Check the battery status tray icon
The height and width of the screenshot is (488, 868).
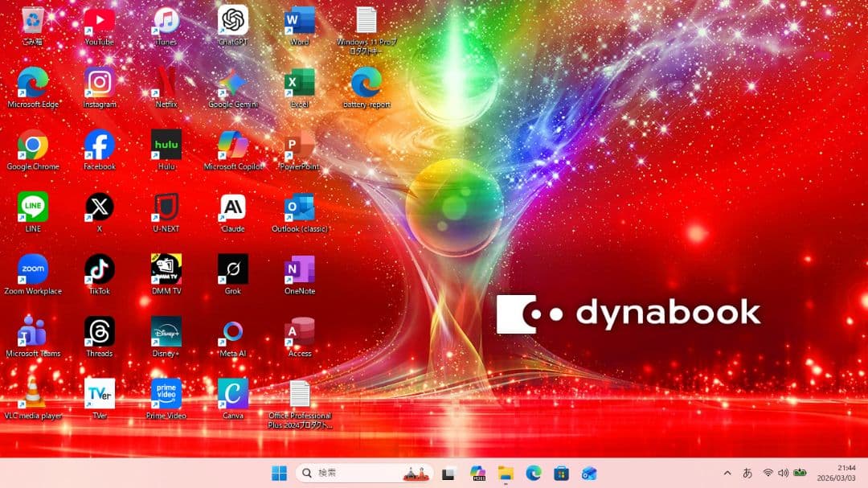[x=800, y=473]
